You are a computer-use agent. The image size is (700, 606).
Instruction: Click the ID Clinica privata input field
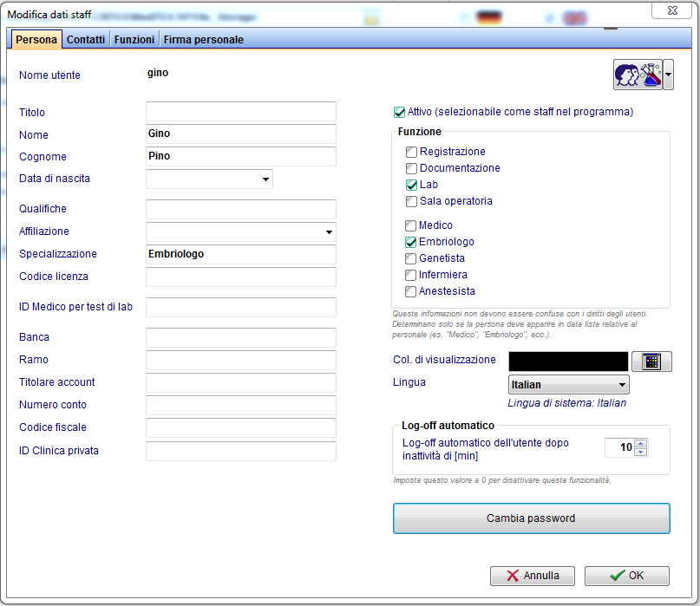[x=241, y=451]
